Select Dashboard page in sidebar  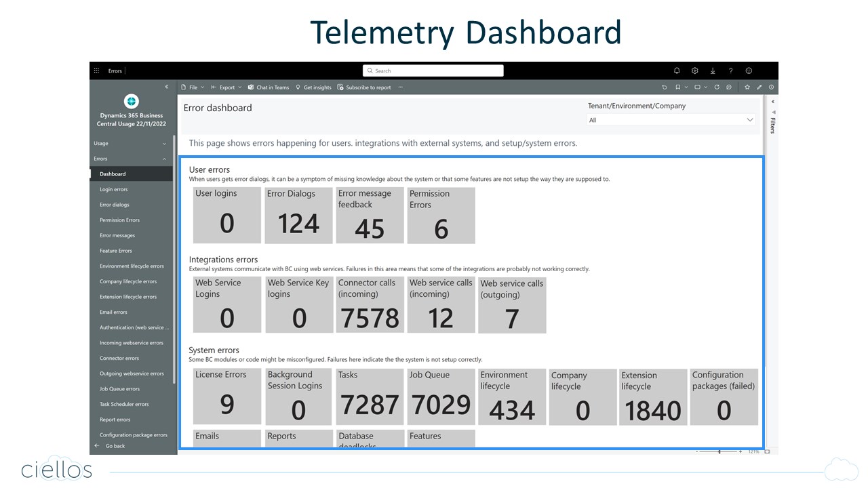[131, 174]
